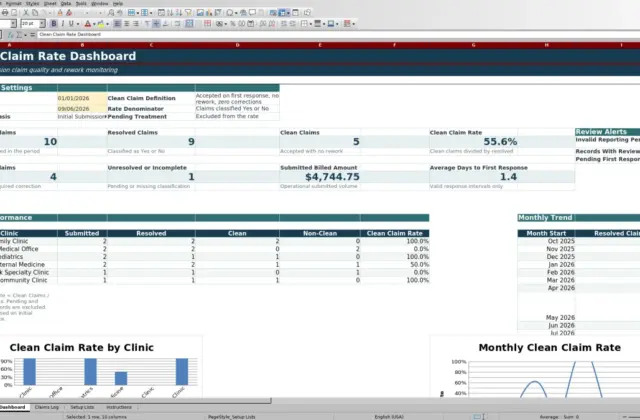Click the Insert Row icon
Screen dimensions: 640x420
coord(131,13)
